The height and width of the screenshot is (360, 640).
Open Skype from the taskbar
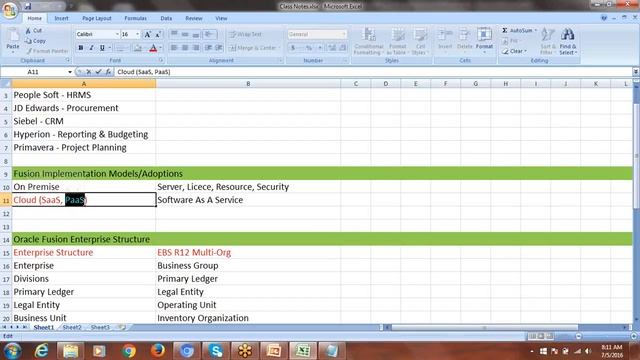[x=216, y=351]
